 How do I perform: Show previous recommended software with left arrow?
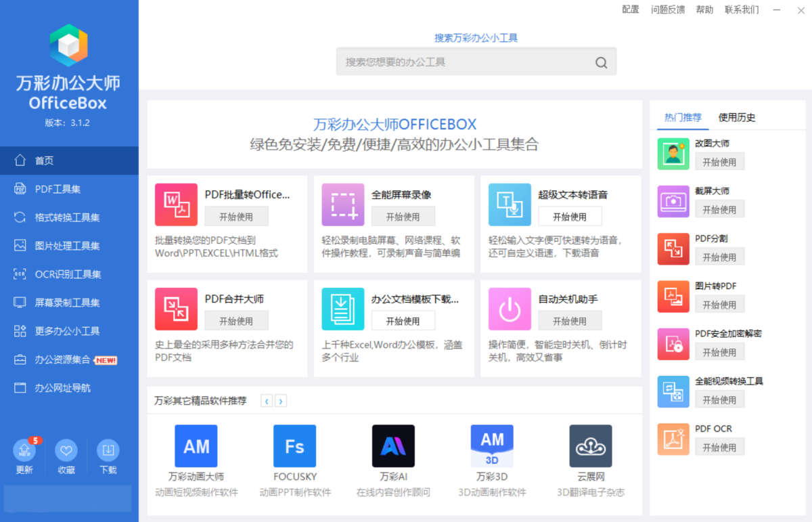point(267,401)
